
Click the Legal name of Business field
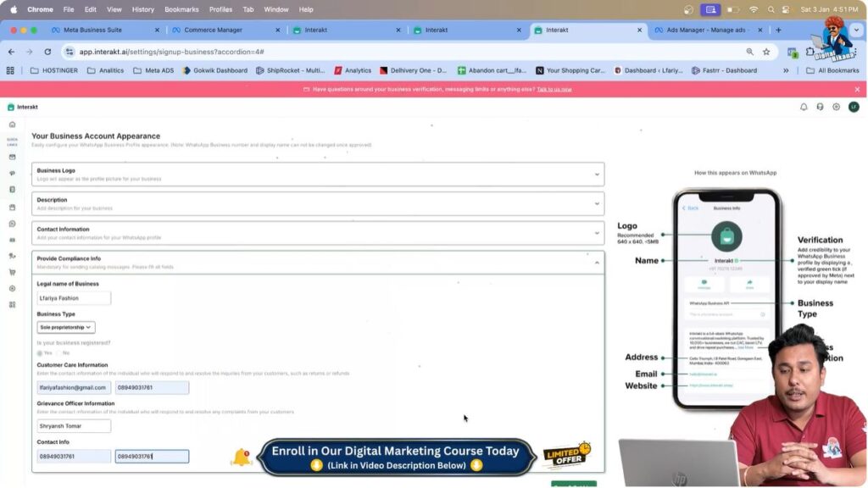click(74, 298)
